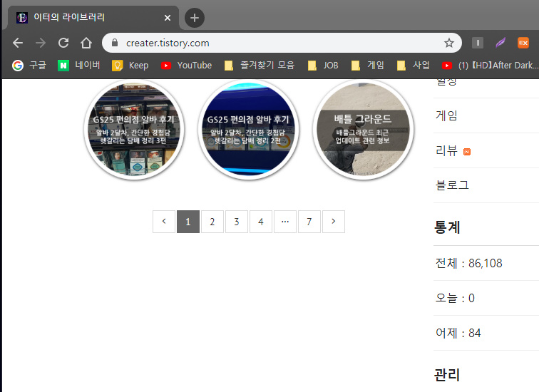Open the Keep bookmark
This screenshot has height=392, width=539.
click(x=130, y=65)
